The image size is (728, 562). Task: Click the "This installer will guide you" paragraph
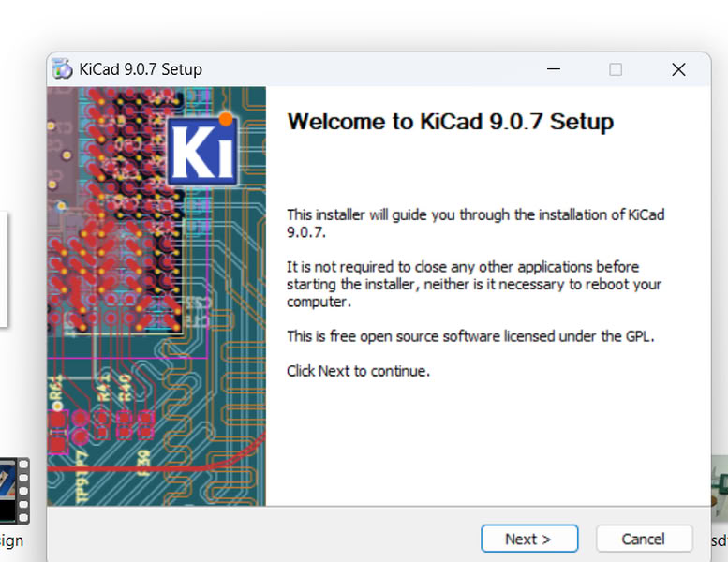(x=475, y=222)
